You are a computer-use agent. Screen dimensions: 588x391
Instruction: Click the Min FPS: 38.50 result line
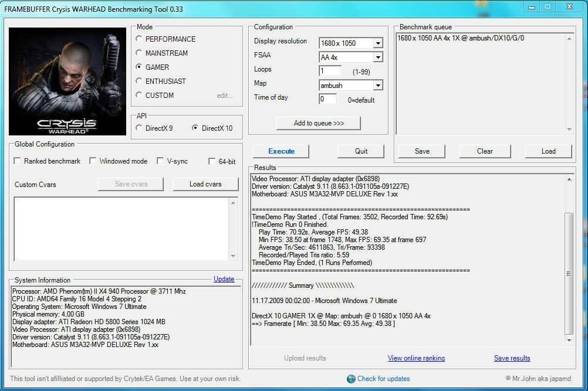click(x=342, y=240)
